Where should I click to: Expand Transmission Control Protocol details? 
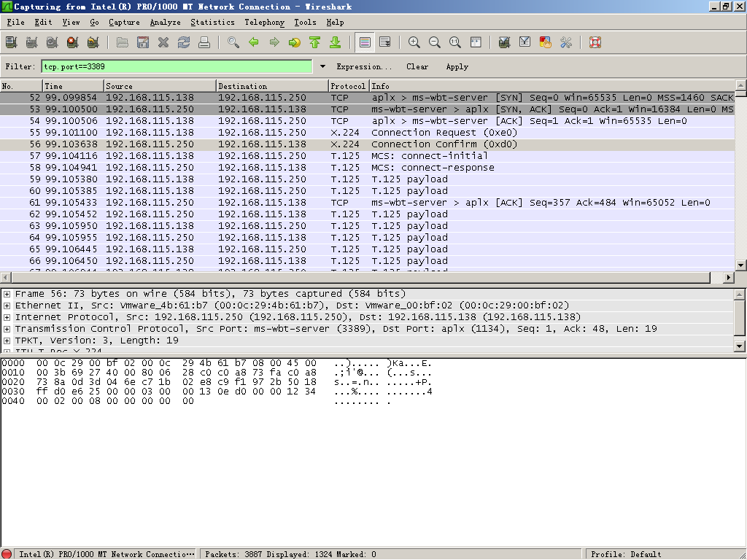[7, 329]
